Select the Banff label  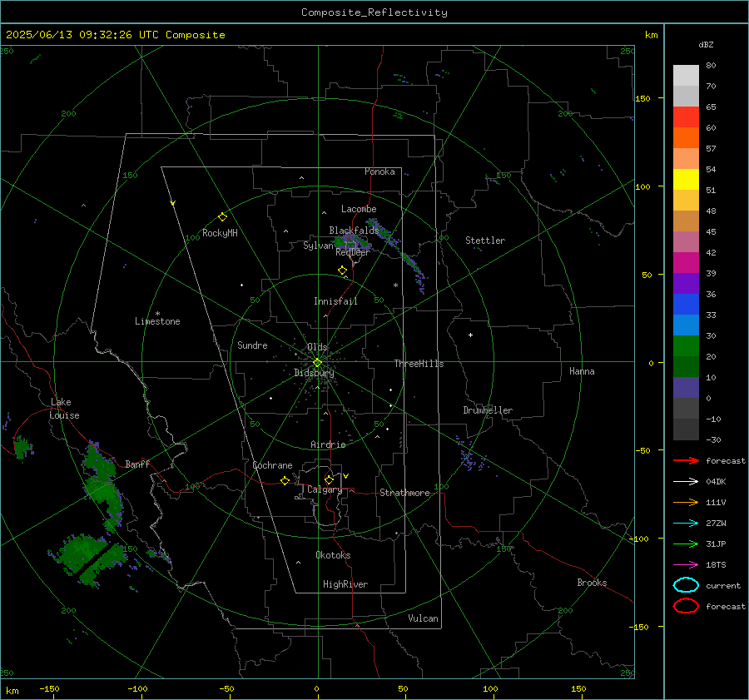[137, 464]
